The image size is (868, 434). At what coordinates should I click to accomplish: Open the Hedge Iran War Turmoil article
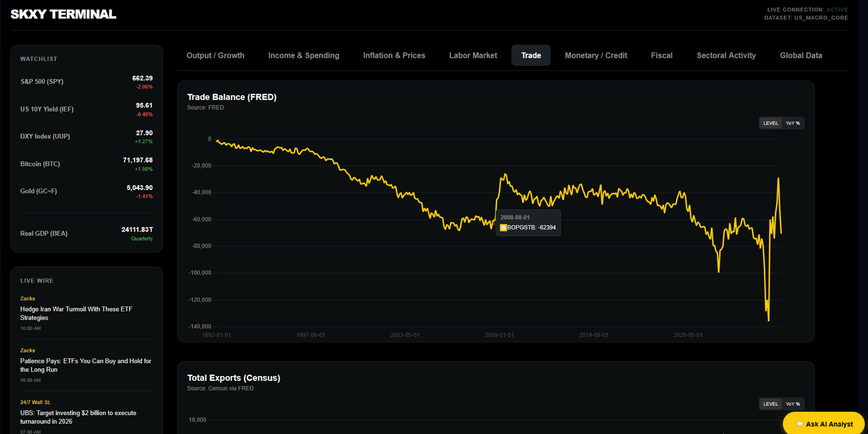click(76, 313)
